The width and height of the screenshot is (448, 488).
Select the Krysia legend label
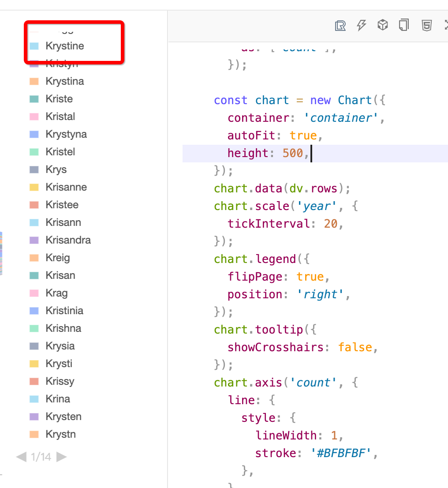click(60, 346)
